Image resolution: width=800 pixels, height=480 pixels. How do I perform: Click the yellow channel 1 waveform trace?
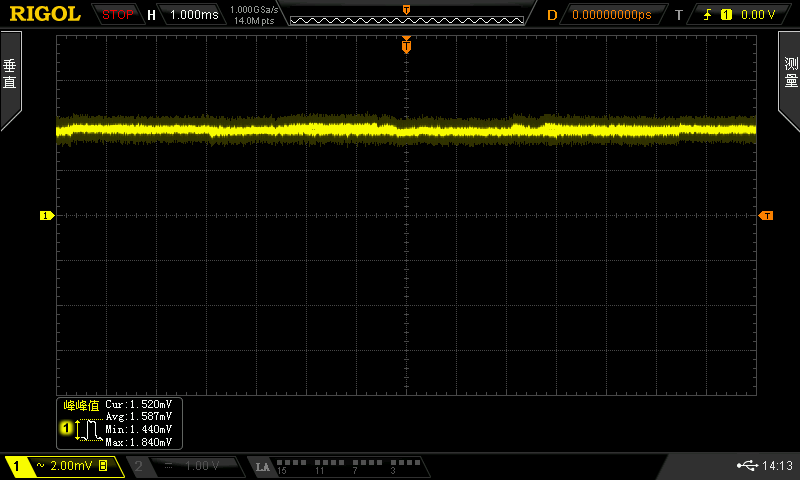point(406,131)
